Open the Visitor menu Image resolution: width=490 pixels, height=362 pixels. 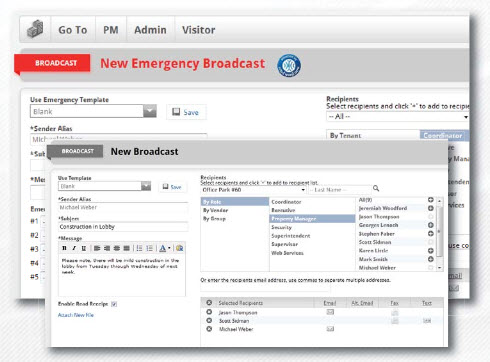(199, 30)
